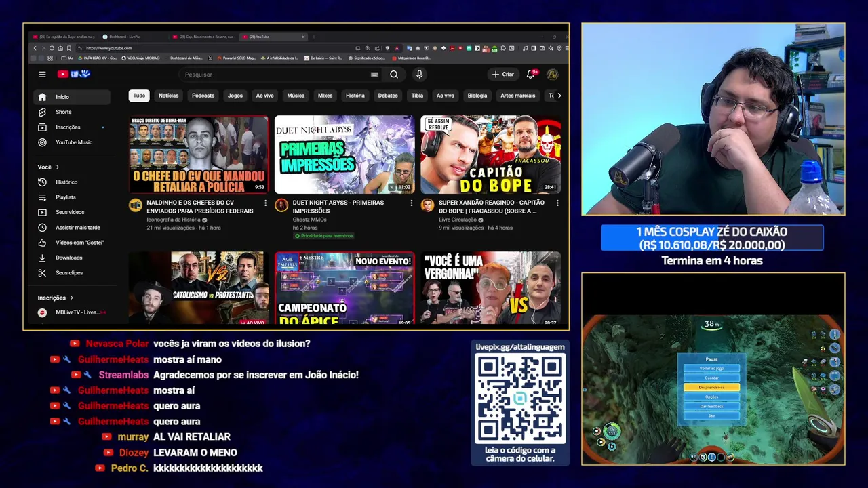Viewport: 868px width, 488px height.
Task: Open the Criar create menu
Action: click(x=503, y=75)
